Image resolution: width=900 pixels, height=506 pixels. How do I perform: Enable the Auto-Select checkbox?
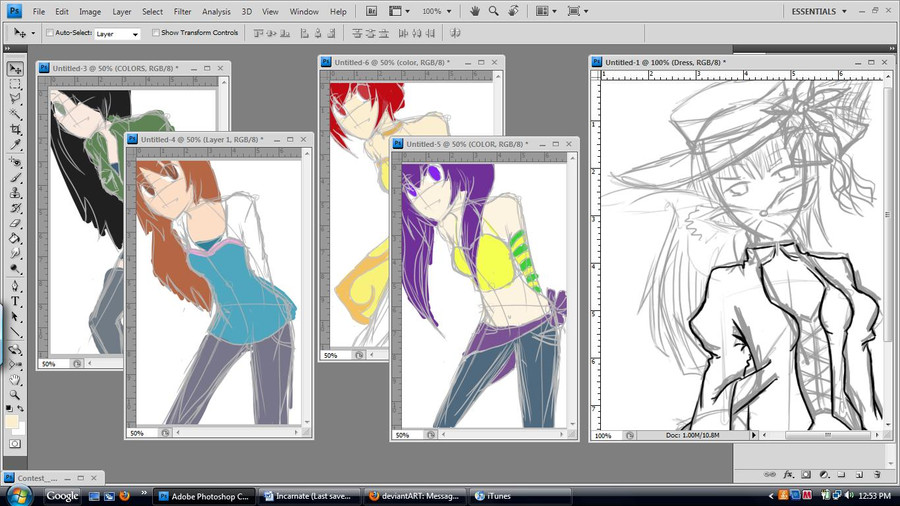(49, 33)
